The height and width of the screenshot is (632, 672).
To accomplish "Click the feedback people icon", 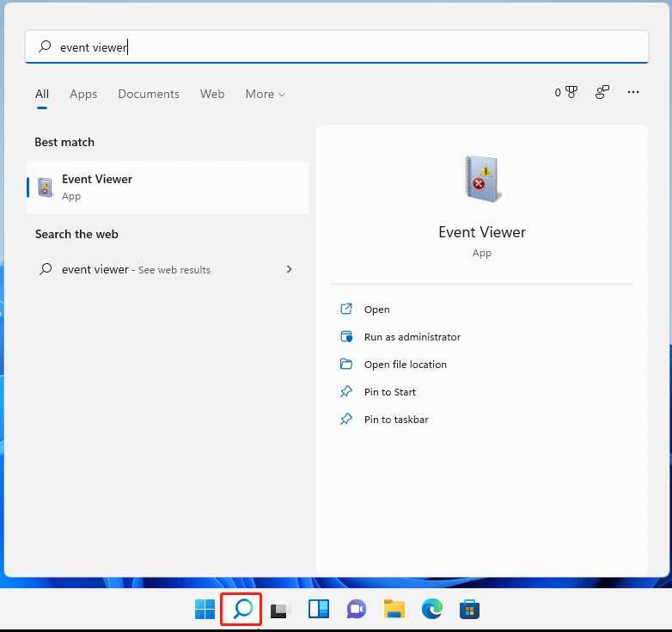I will pyautogui.click(x=602, y=92).
